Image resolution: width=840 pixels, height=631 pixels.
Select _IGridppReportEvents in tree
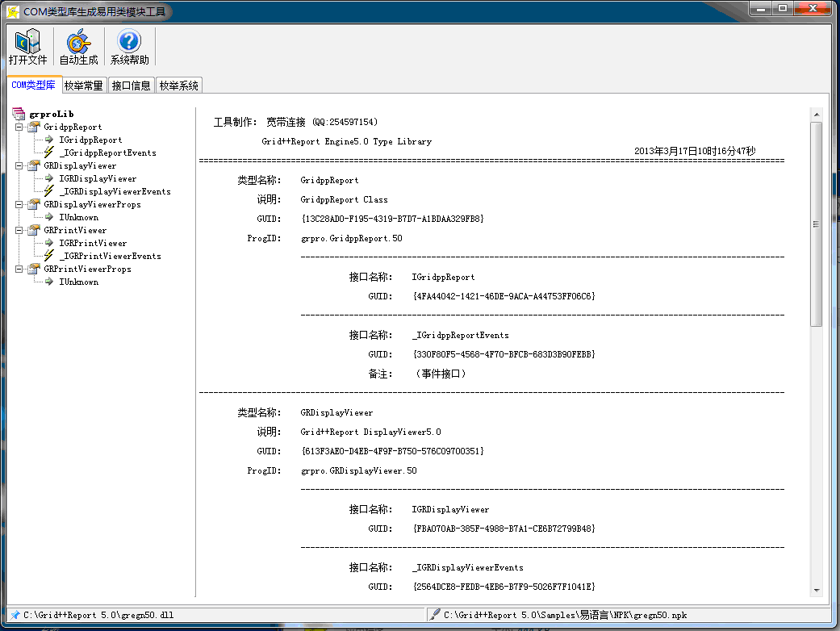tap(107, 153)
